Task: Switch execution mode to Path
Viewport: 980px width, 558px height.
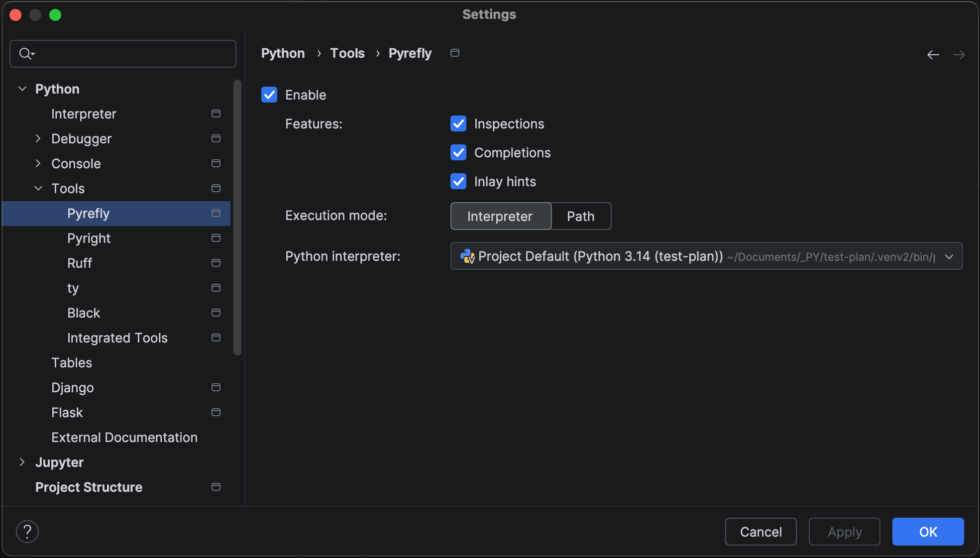Action: click(x=580, y=216)
